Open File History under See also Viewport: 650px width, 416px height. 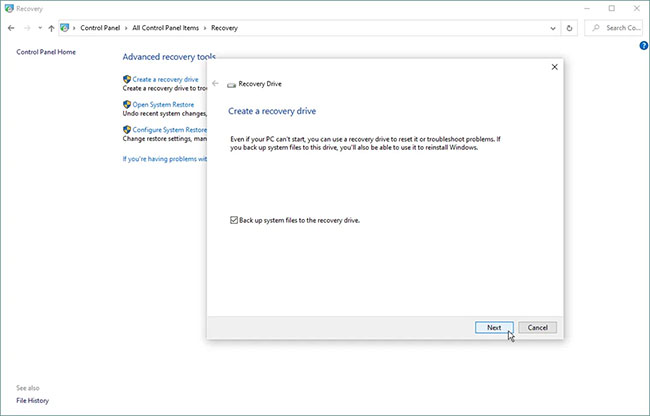tap(32, 400)
